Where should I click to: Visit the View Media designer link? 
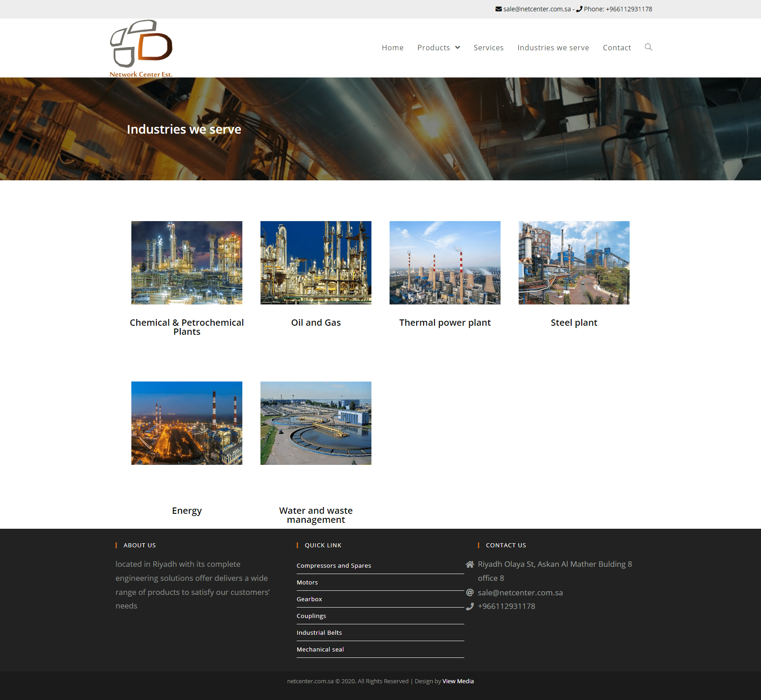click(x=458, y=681)
